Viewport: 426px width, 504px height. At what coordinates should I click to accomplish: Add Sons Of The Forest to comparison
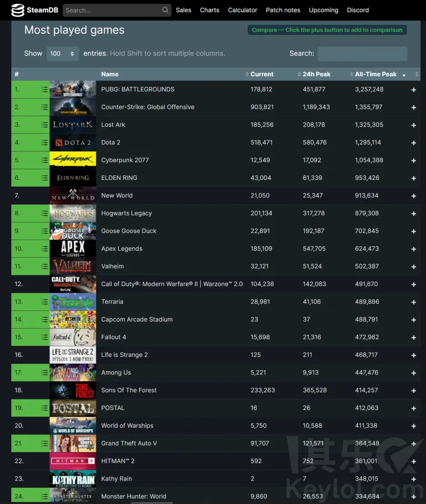point(413,390)
